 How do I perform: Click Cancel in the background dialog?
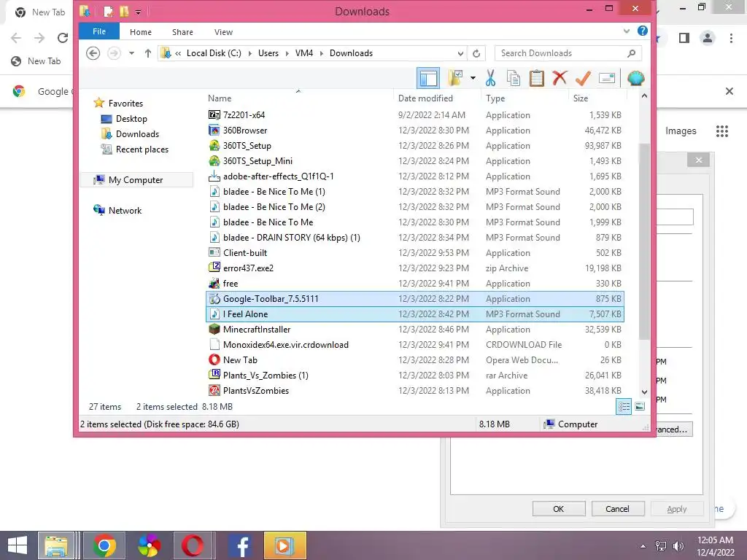click(x=617, y=508)
